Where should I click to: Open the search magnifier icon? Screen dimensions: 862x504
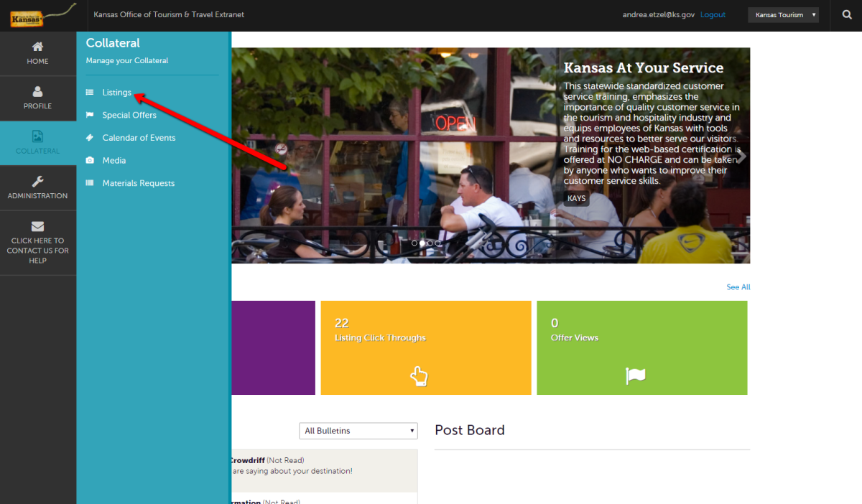point(846,15)
